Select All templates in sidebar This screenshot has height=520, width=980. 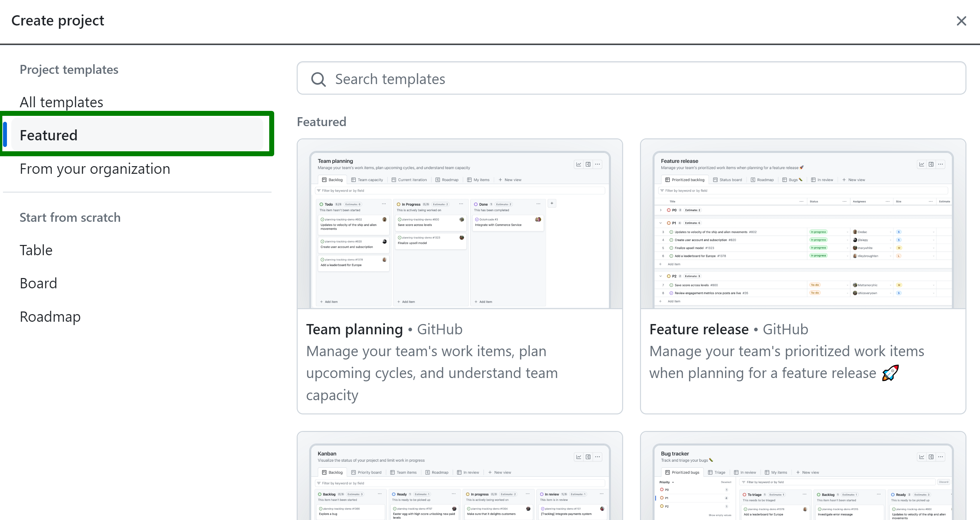point(61,102)
